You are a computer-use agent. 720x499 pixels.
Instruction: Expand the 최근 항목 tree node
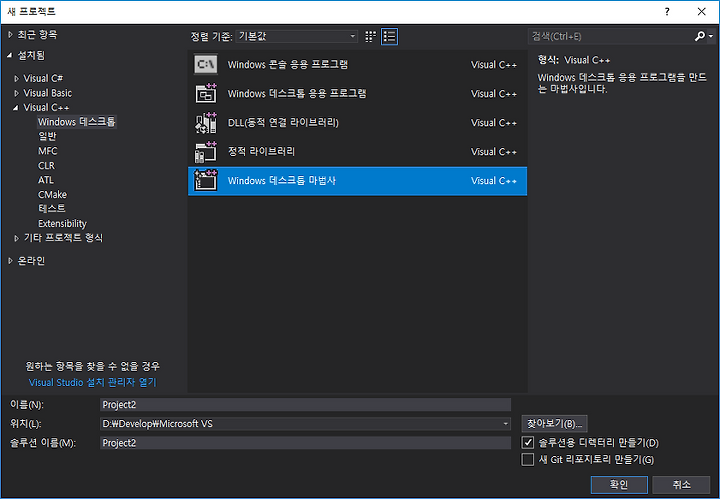coord(10,34)
